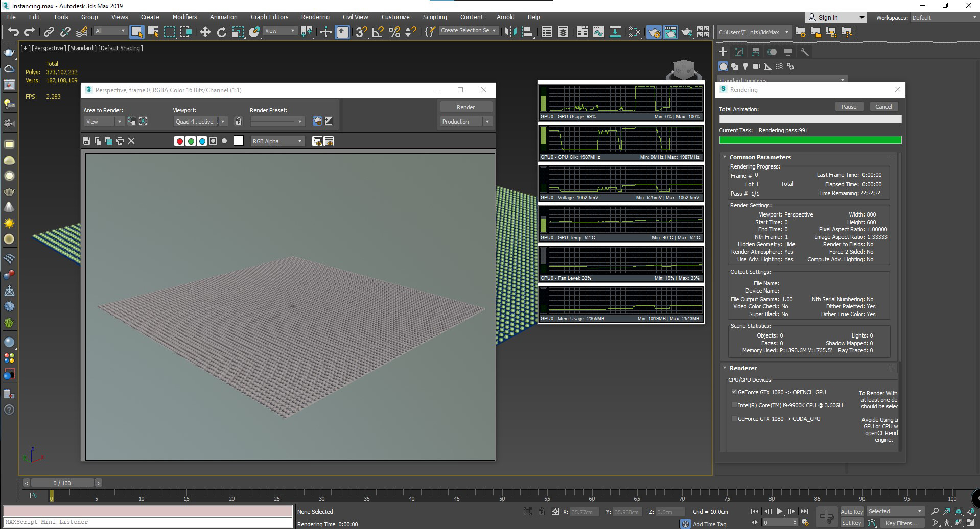Open the Modifiers menu
This screenshot has width=980, height=529.
click(184, 17)
